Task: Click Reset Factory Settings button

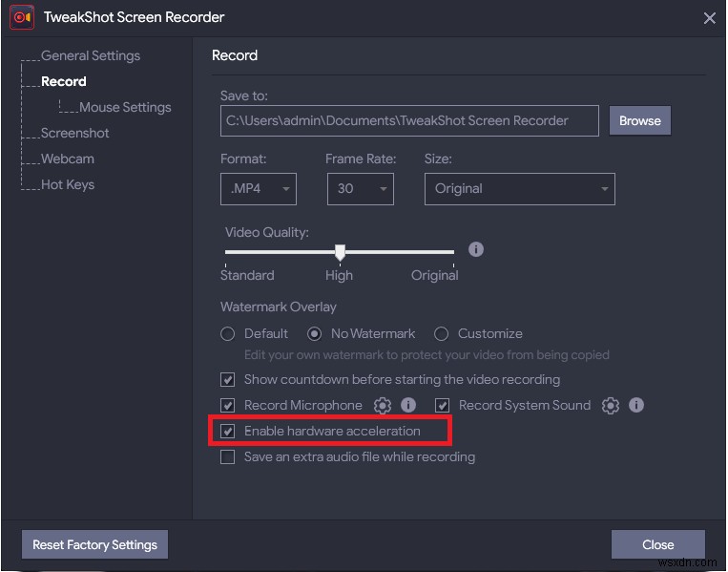Action: tap(94, 544)
